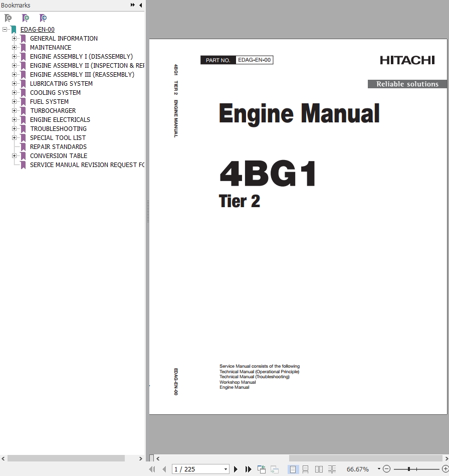The height and width of the screenshot is (476, 449).
Task: Click the Bookmarks panel horizontal scrollbar thumb
Action: tap(66, 458)
